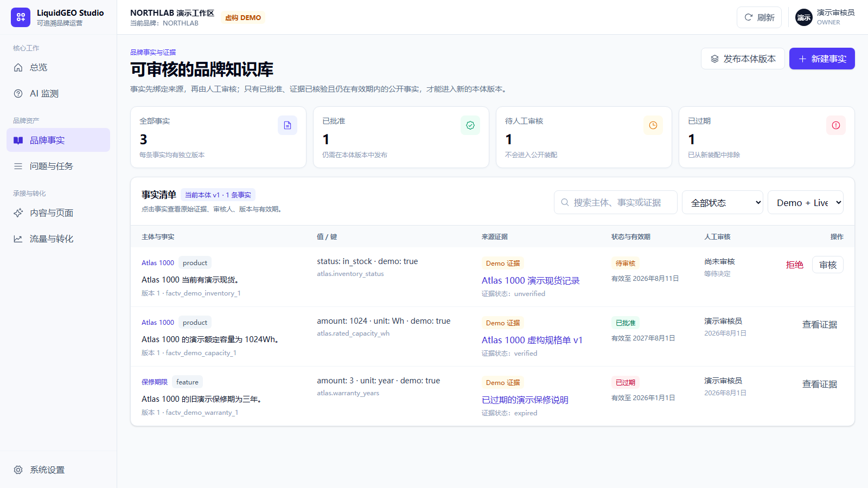Click 拒绝 for the Atlas 1000 inventory fact
Screen dimensions: 868x488
[795, 265]
